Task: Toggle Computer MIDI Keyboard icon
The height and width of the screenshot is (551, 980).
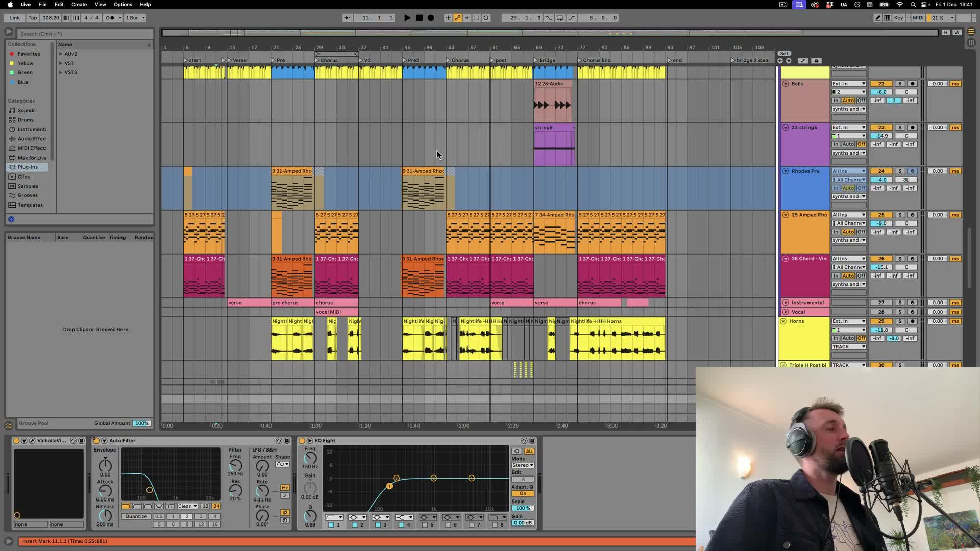Action: 887,18
